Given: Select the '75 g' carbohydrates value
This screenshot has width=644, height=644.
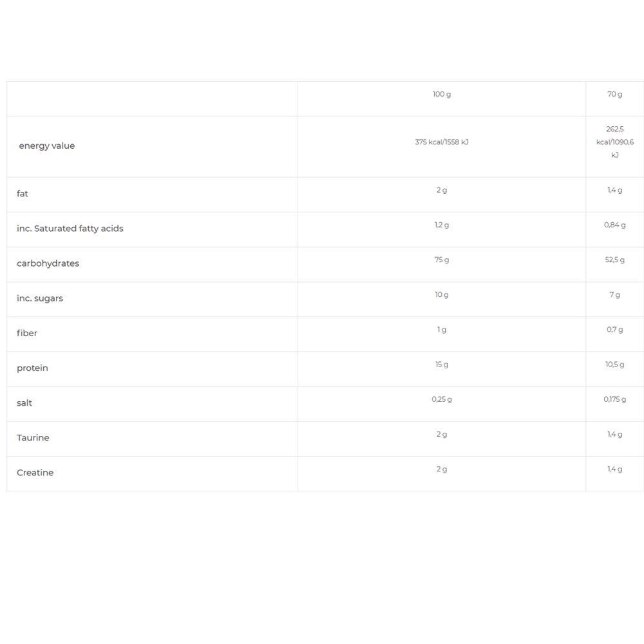Looking at the screenshot, I should click(x=442, y=260).
